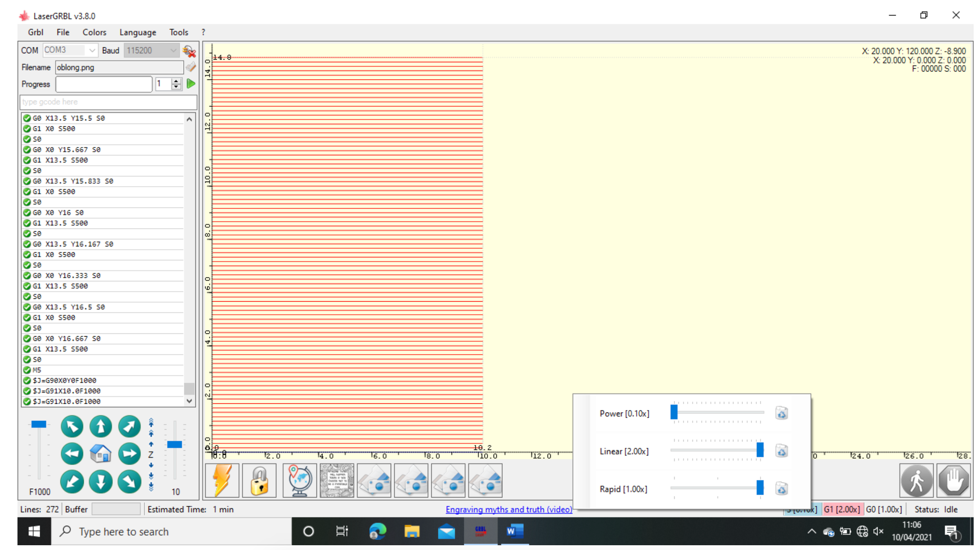
Task: Click the walking man resume button
Action: click(x=916, y=481)
